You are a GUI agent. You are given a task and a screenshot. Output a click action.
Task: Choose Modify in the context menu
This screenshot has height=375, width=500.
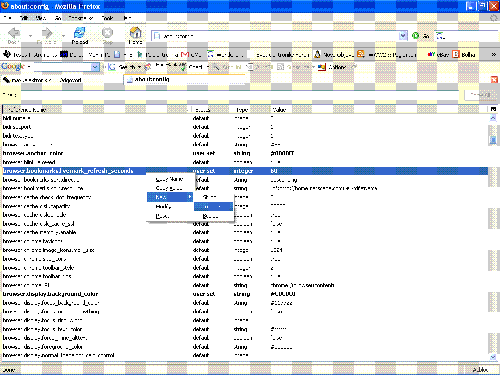click(169, 207)
